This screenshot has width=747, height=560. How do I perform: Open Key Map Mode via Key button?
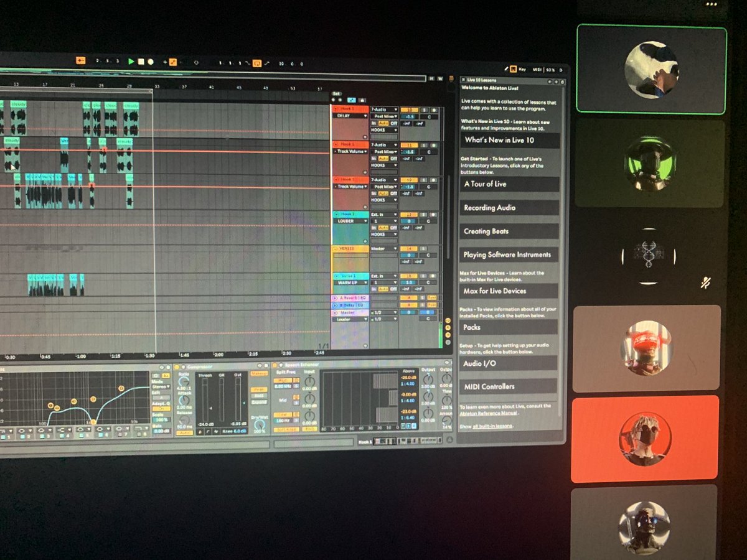tap(522, 71)
